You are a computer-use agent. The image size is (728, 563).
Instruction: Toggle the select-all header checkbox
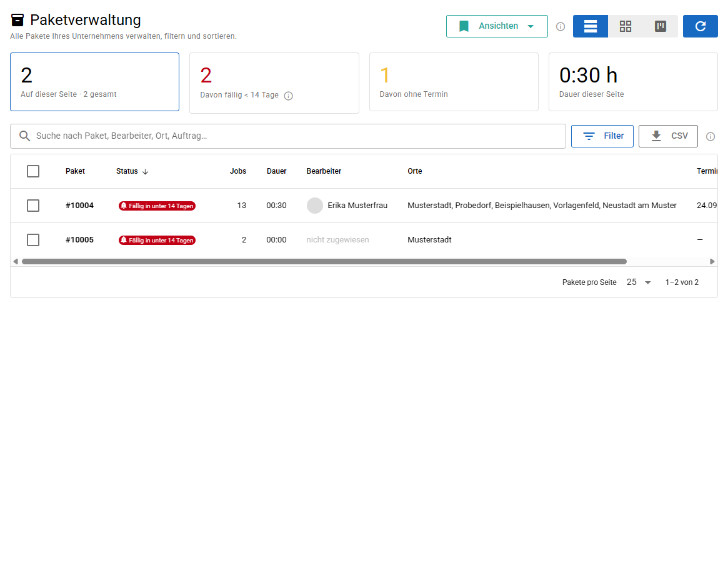[x=33, y=171]
